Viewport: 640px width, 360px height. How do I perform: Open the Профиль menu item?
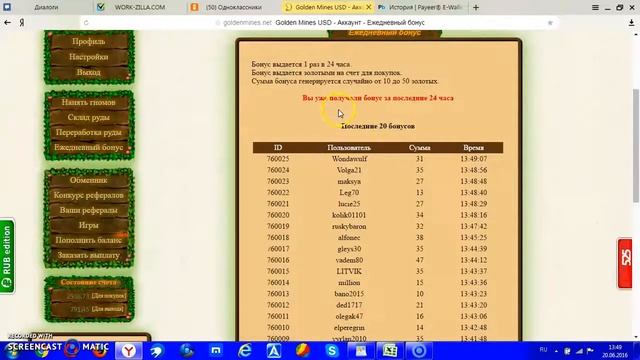coord(89,42)
